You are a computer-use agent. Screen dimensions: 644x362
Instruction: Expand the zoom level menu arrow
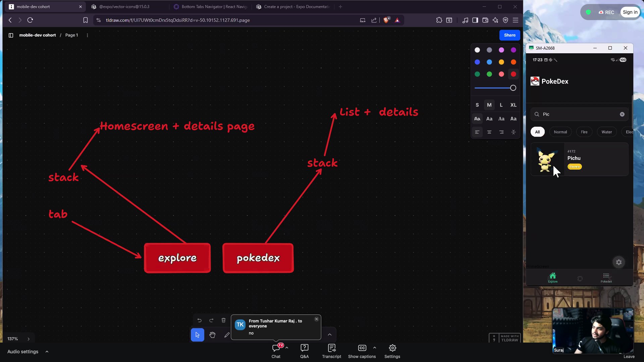(29, 339)
